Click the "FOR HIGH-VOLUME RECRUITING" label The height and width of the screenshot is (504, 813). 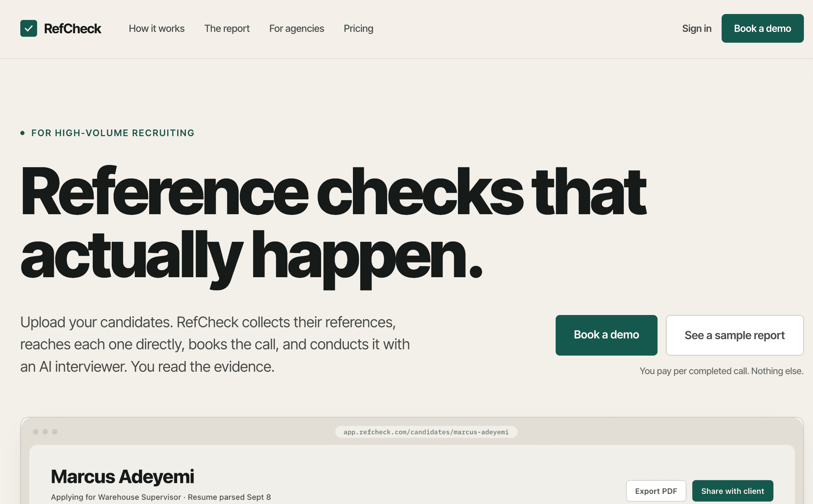(x=113, y=133)
